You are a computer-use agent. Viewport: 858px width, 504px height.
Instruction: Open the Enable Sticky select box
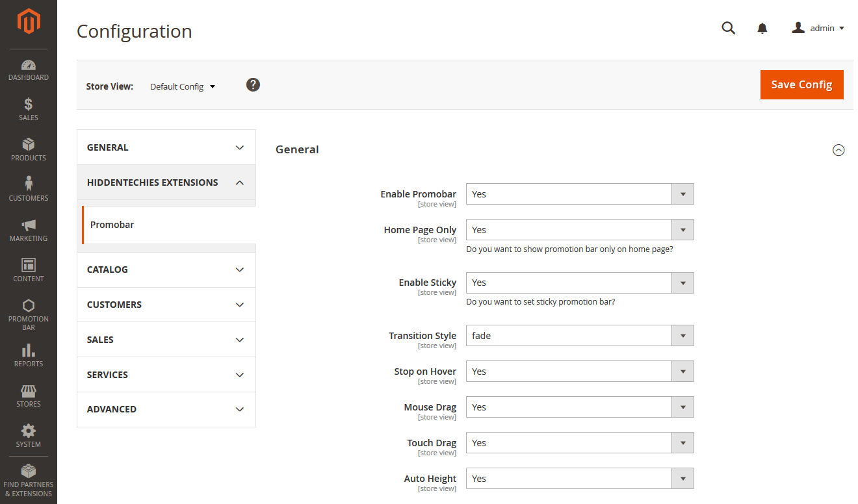[579, 283]
